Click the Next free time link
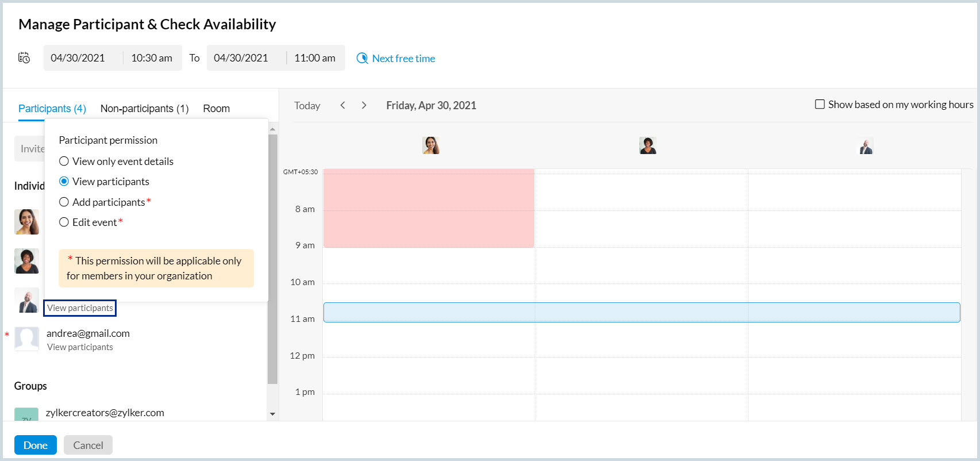 (x=403, y=59)
